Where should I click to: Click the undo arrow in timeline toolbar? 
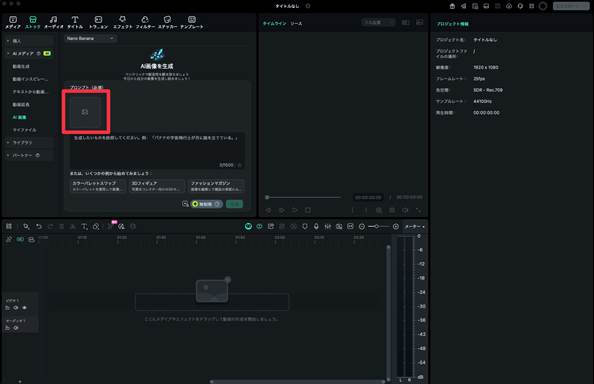point(39,226)
